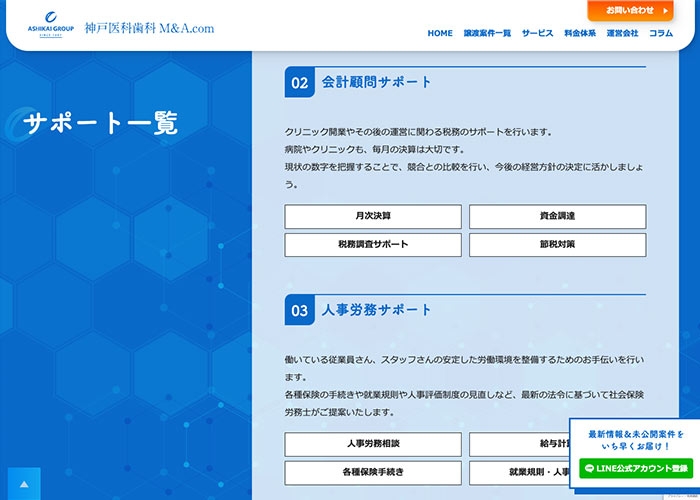The width and height of the screenshot is (700, 500).
Task: Go to HOME in navigation
Action: pos(440,33)
